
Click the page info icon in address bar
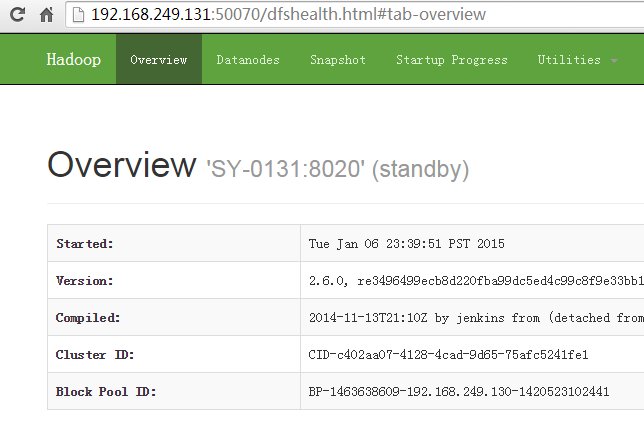[x=78, y=15]
